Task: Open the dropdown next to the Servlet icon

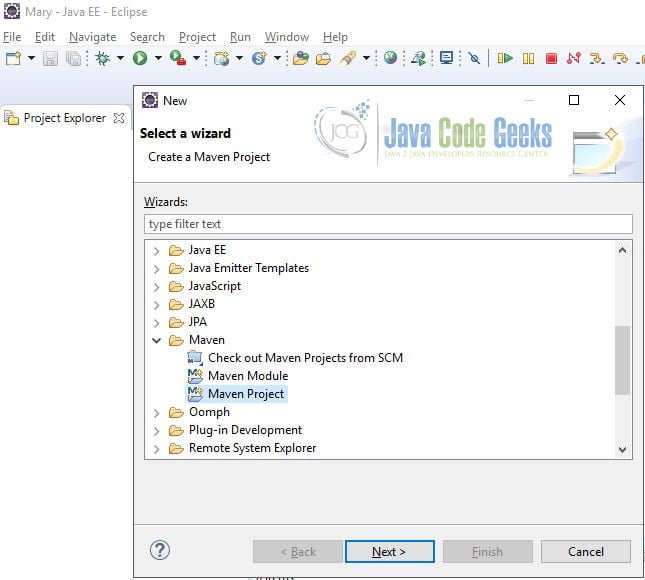Action: pos(277,58)
